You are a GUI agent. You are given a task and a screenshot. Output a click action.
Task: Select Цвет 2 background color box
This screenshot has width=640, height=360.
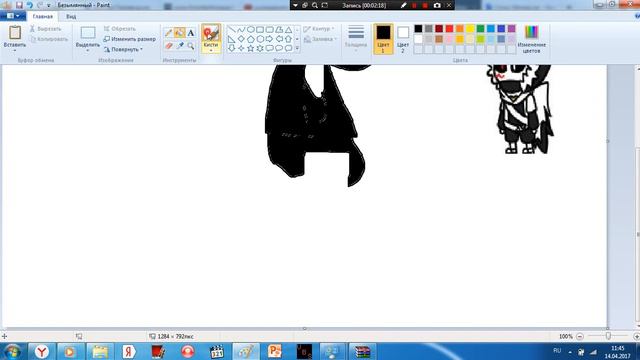[403, 39]
